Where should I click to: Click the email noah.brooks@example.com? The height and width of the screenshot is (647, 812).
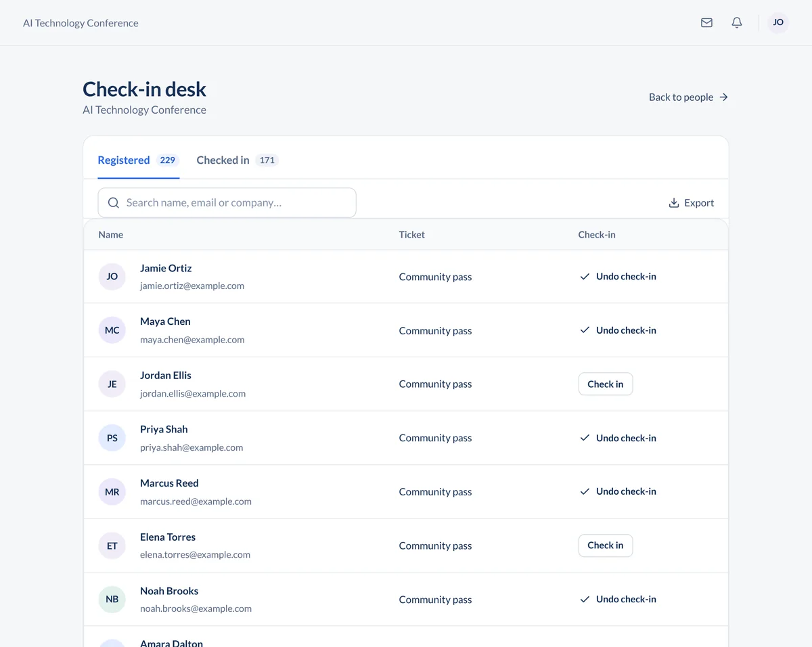[x=196, y=609]
